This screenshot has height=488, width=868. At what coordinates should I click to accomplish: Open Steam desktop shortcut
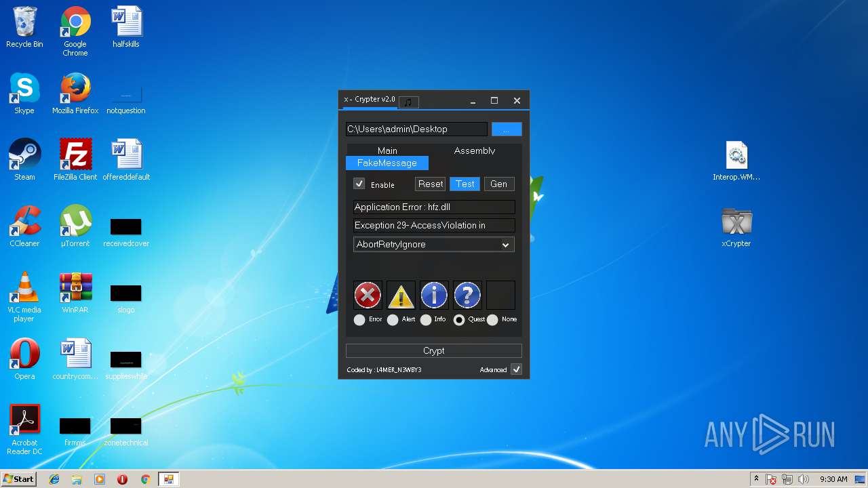tap(24, 161)
